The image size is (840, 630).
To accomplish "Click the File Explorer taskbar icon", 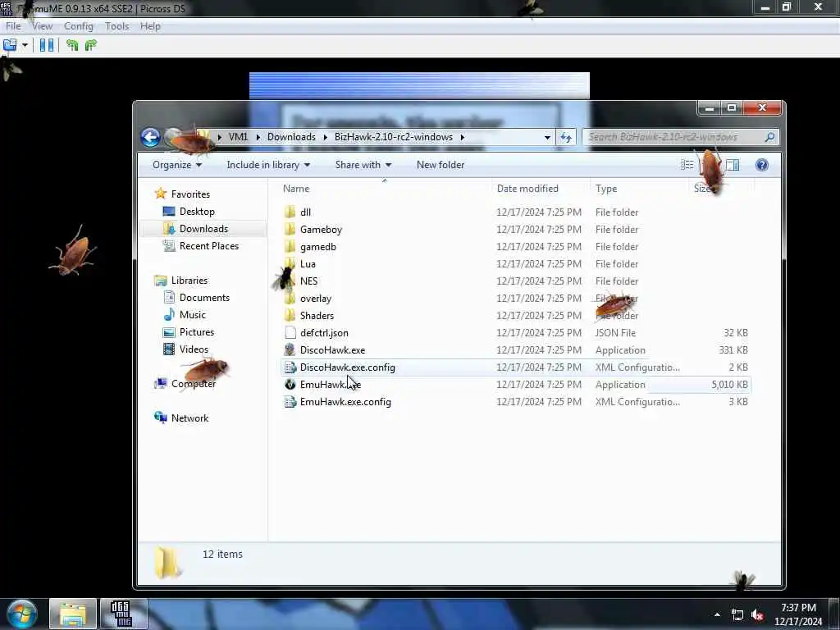I will (x=73, y=614).
